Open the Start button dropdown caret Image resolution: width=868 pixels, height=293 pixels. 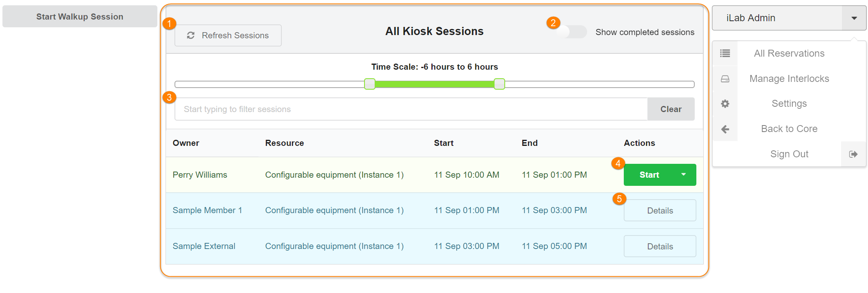[684, 175]
